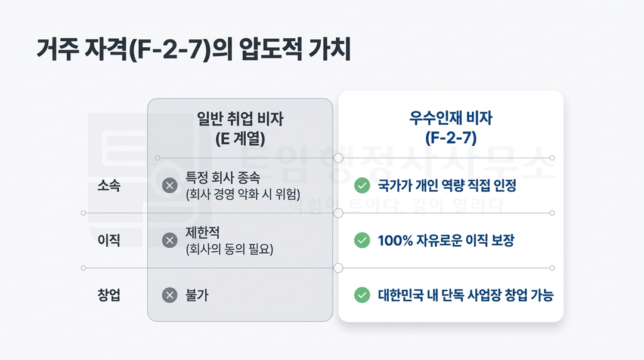The width and height of the screenshot is (644, 360).
Task: Click the X icon beside 특정 회사 종속
Action: 170,186
